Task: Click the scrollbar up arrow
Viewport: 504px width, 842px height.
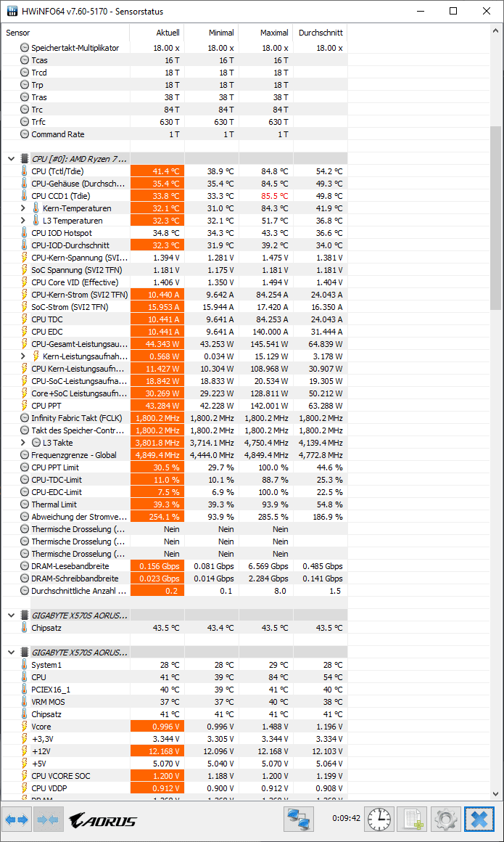Action: [497, 32]
